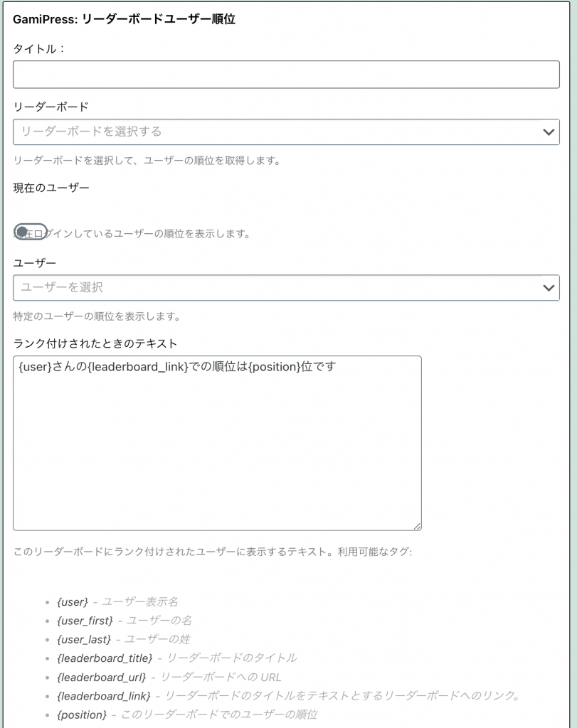This screenshot has height=728, width=577.
Task: Click the リーダーボード field label
Action: pos(51,107)
